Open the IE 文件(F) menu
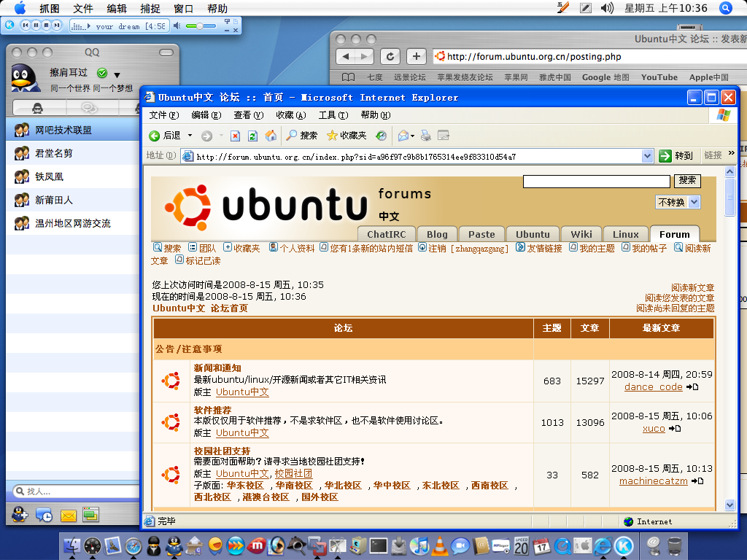747x560 pixels. (164, 115)
